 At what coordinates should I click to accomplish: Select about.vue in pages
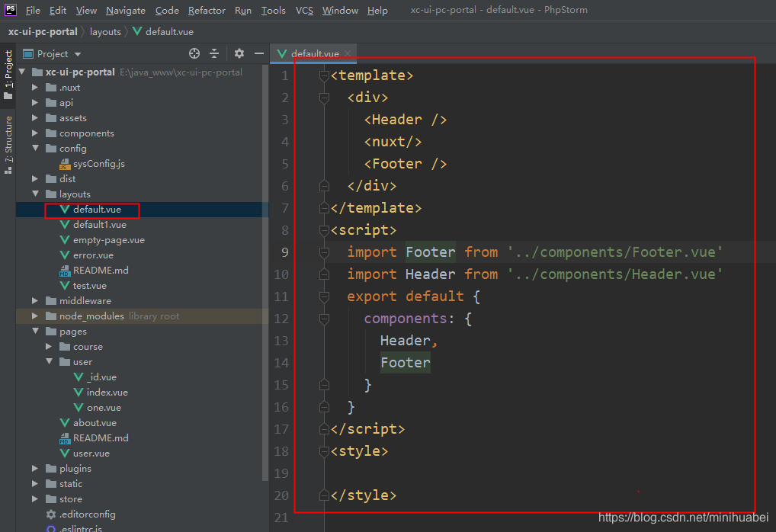pyautogui.click(x=95, y=423)
